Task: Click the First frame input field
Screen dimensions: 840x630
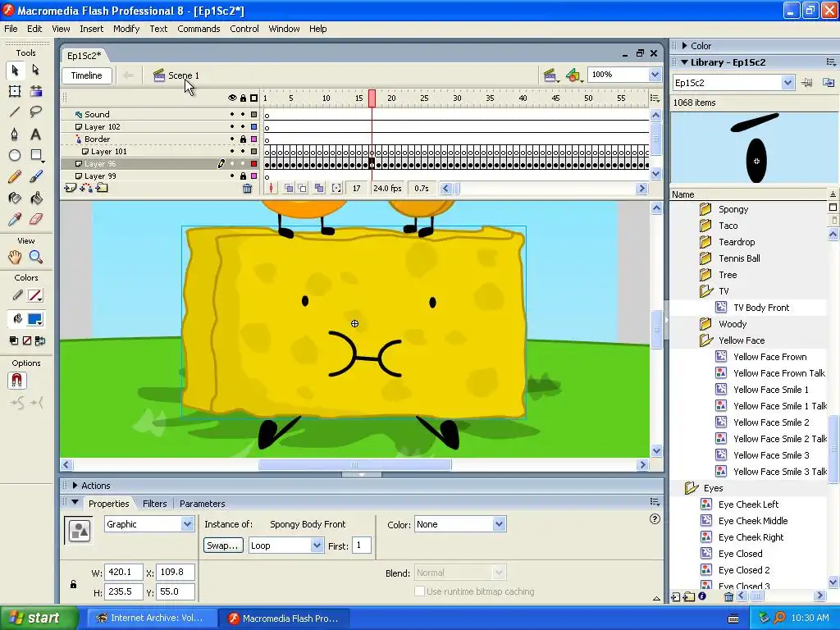Action: click(x=362, y=546)
